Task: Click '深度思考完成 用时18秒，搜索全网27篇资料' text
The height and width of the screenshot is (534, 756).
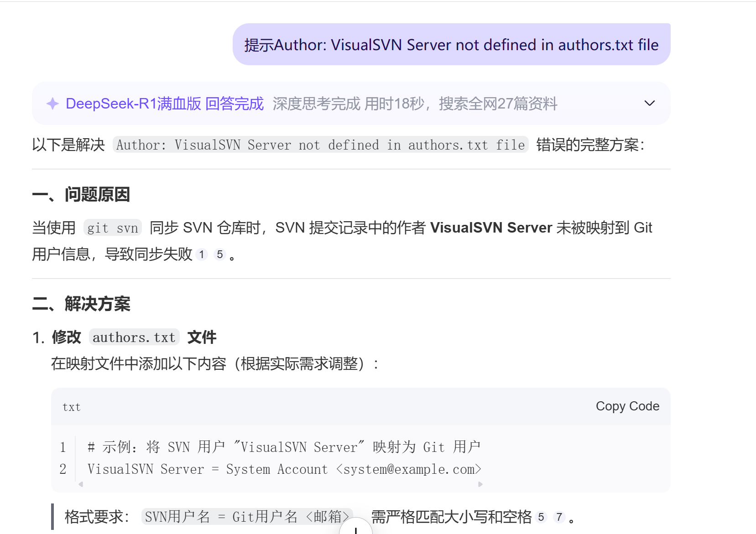Action: 415,104
